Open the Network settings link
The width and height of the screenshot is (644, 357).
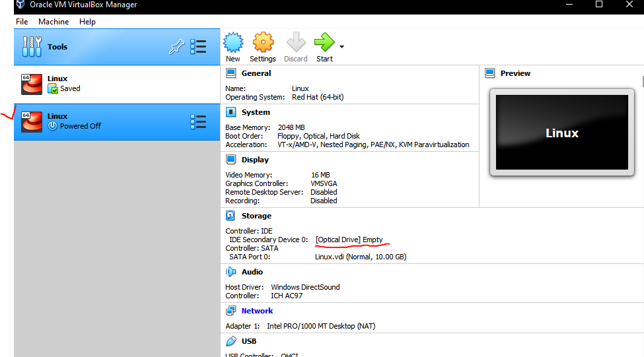pyautogui.click(x=257, y=311)
